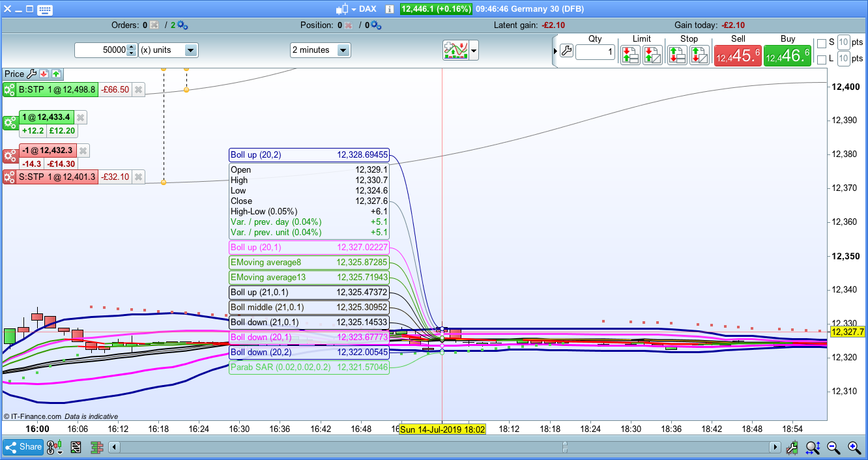868x460 pixels.
Task: Select the S:STP 1@12,401.3 order label
Action: [58, 177]
